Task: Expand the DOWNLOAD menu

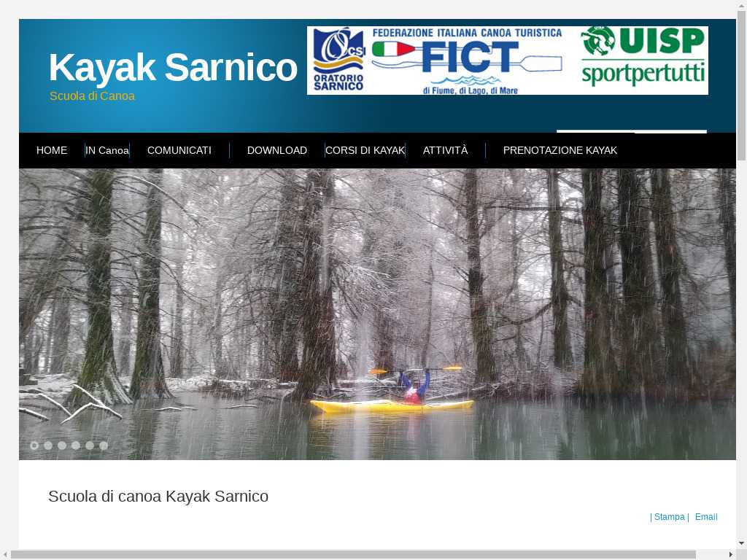Action: pyautogui.click(x=276, y=150)
